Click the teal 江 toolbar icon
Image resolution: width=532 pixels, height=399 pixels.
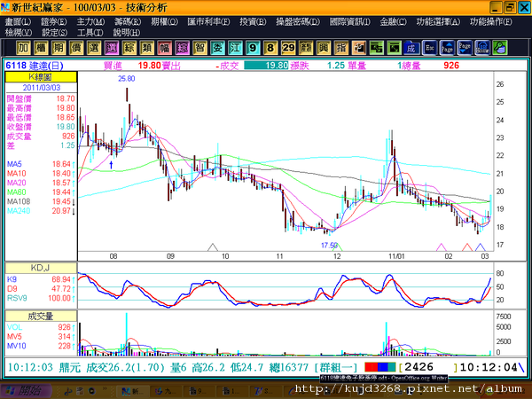pos(235,48)
